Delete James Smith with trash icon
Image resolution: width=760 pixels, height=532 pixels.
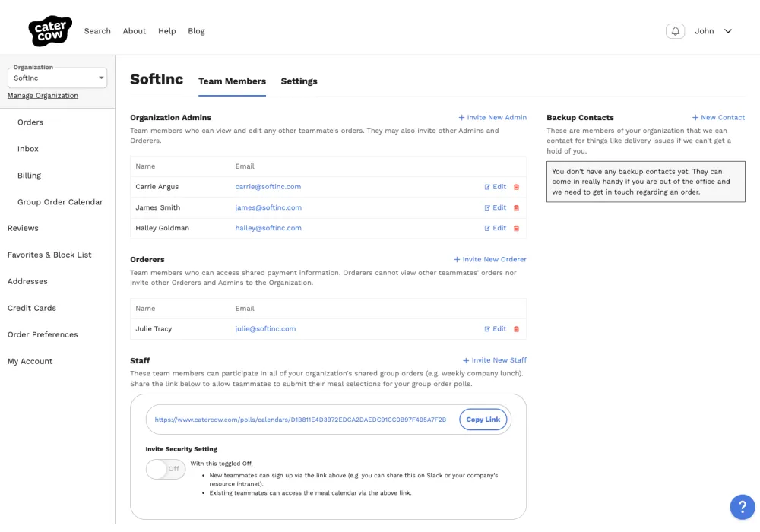517,207
